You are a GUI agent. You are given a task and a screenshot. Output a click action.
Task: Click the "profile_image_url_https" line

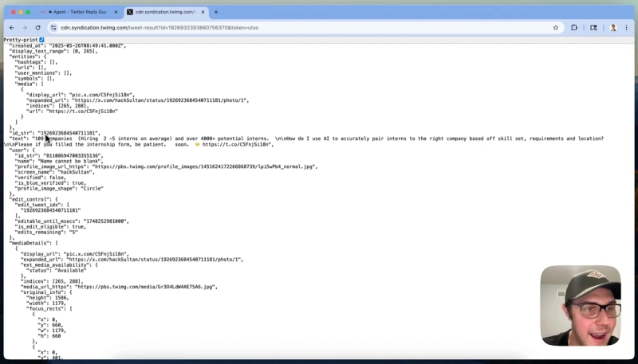point(167,166)
